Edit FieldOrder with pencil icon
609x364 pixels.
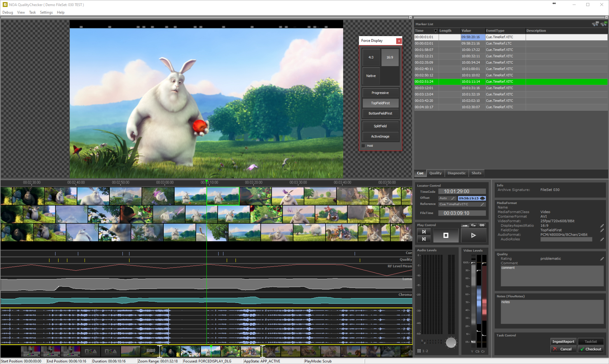coord(602,230)
